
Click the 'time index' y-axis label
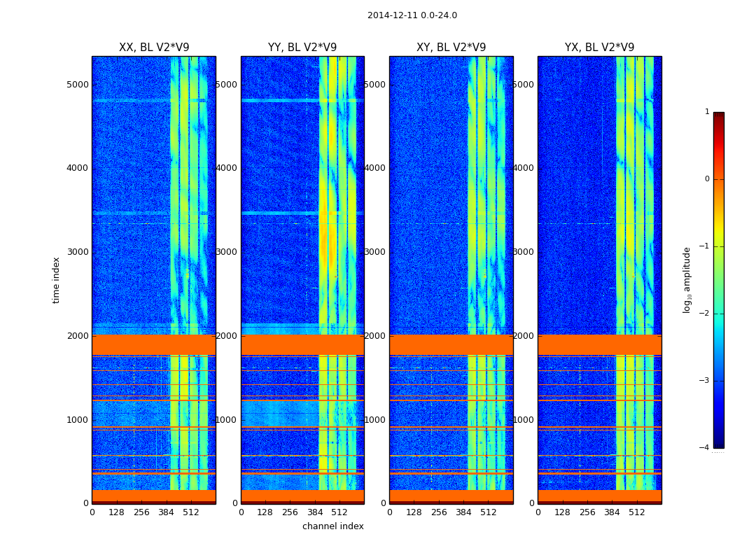pyautogui.click(x=57, y=280)
